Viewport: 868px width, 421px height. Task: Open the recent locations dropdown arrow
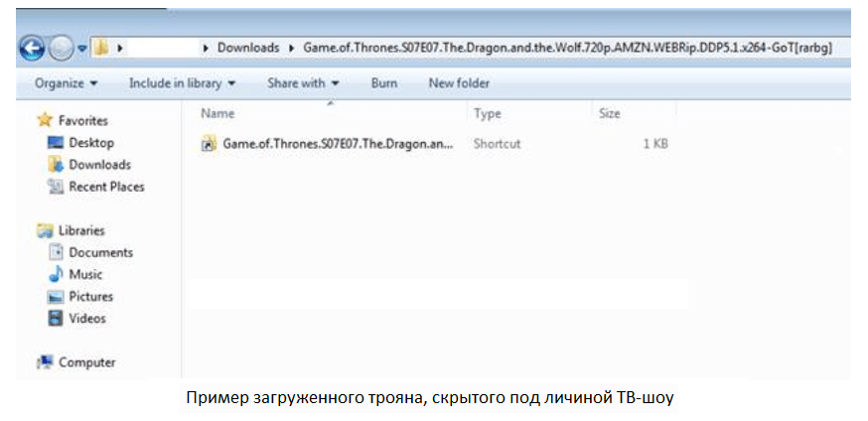pos(81,49)
